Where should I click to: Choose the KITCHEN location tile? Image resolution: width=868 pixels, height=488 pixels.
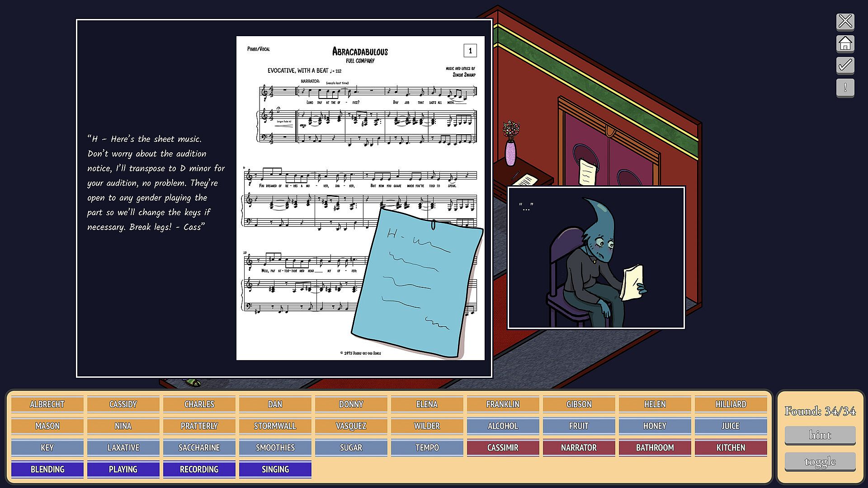pos(731,447)
